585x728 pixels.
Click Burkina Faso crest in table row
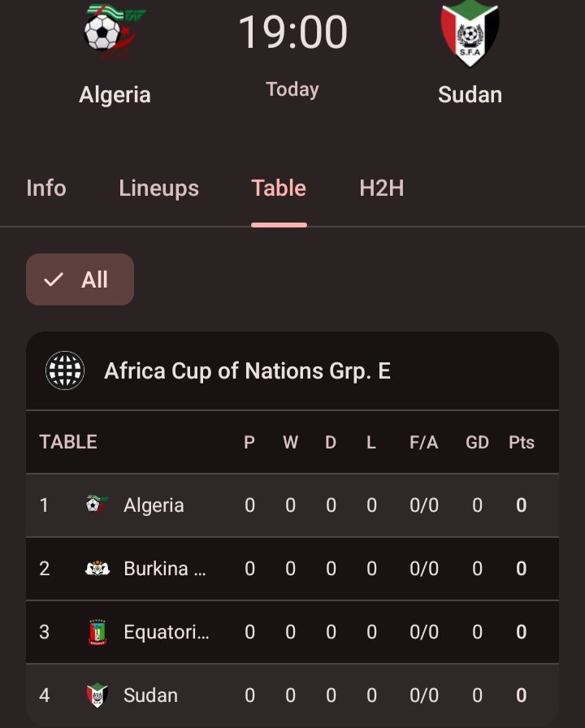pyautogui.click(x=97, y=568)
